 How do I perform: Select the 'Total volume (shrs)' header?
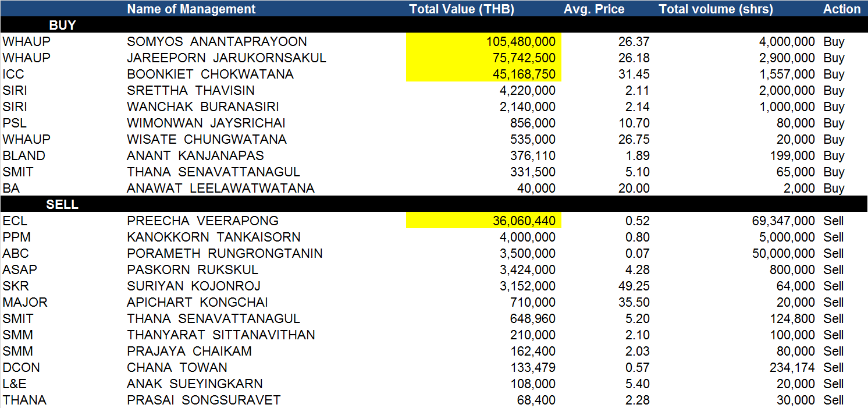click(x=716, y=9)
